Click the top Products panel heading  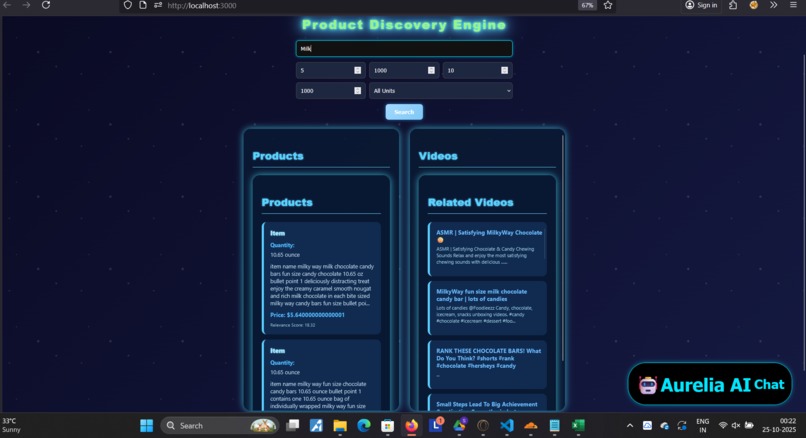278,156
